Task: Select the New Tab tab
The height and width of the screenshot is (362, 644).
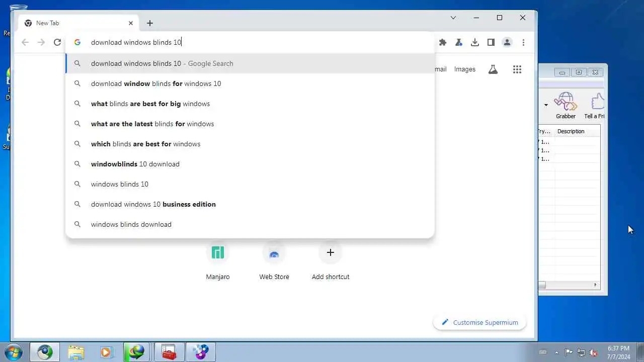Action: point(78,23)
